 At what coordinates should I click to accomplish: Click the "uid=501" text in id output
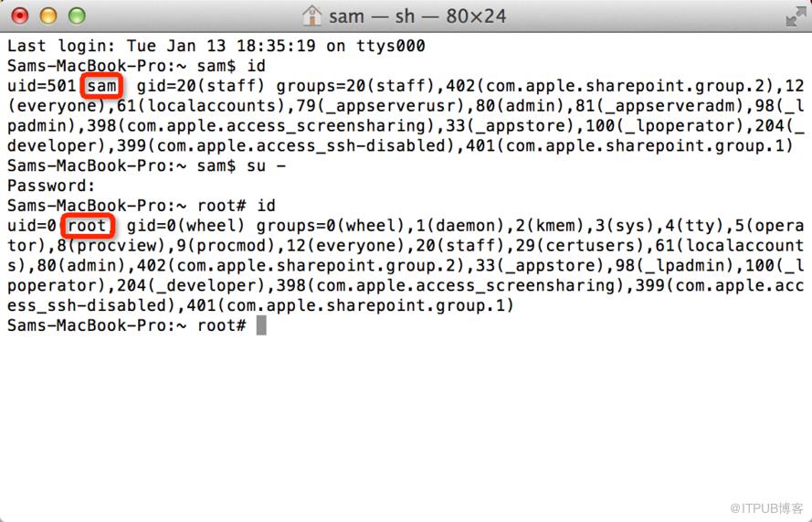pyautogui.click(x=42, y=86)
